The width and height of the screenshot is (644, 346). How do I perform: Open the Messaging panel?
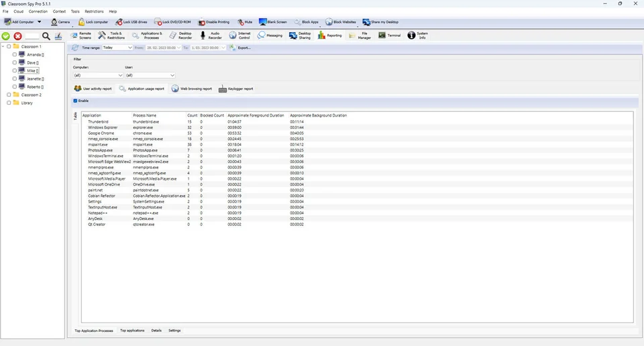[x=270, y=36]
